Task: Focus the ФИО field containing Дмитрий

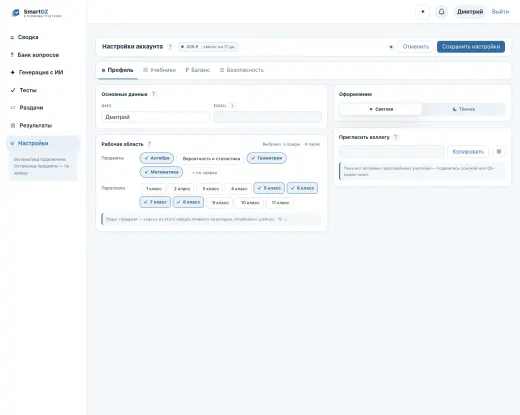Action: click(155, 117)
